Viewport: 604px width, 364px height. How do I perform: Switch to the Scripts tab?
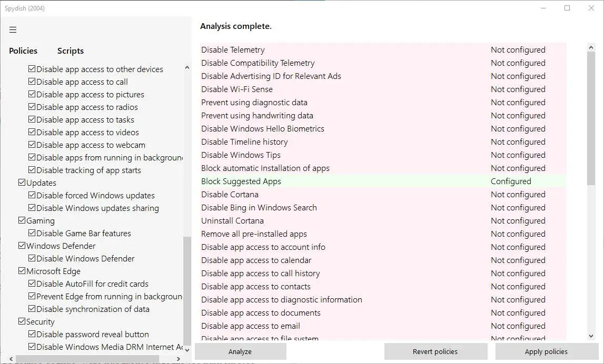(x=71, y=51)
